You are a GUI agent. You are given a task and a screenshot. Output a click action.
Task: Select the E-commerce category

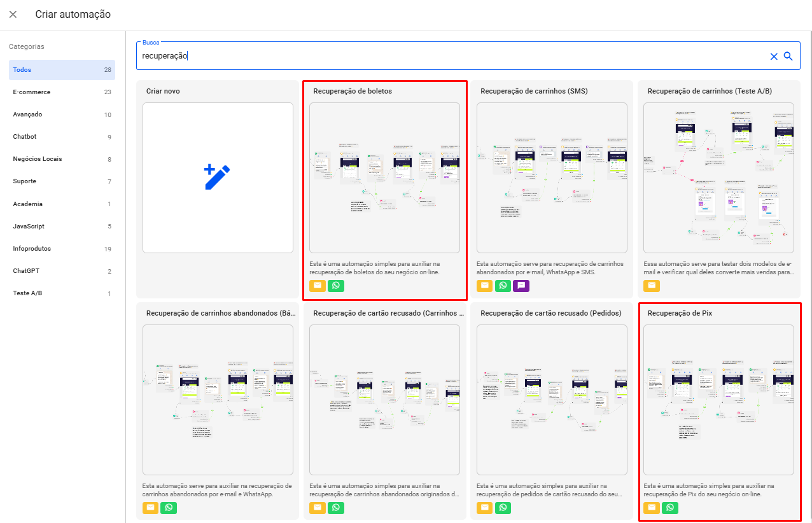32,92
